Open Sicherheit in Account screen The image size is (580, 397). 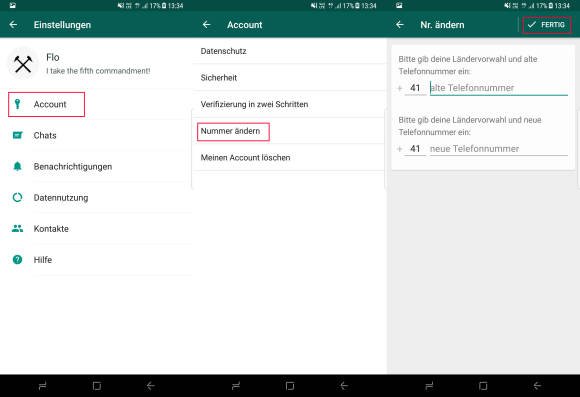click(x=290, y=78)
